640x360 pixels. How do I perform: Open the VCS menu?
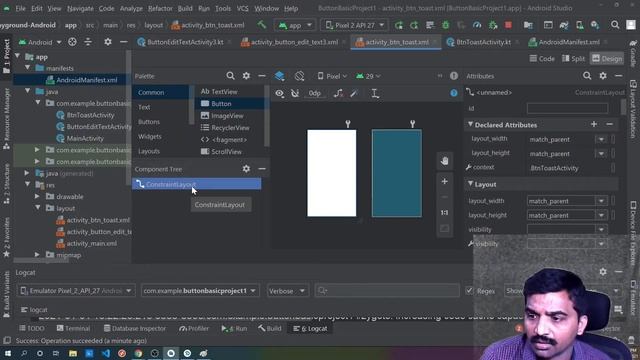click(242, 8)
